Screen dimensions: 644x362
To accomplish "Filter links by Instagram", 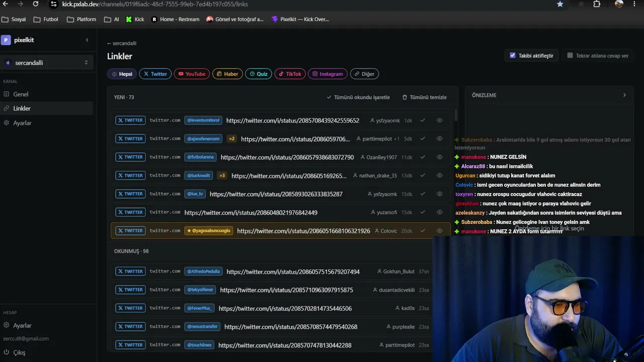I will tap(328, 74).
